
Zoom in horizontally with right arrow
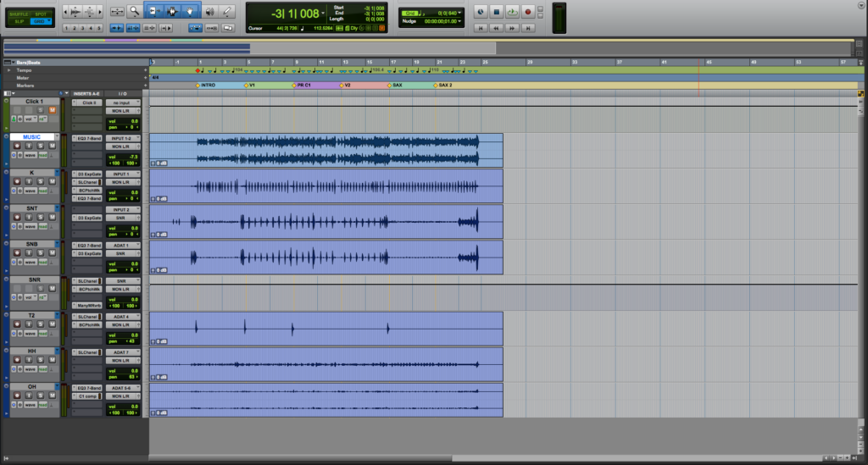[100, 11]
